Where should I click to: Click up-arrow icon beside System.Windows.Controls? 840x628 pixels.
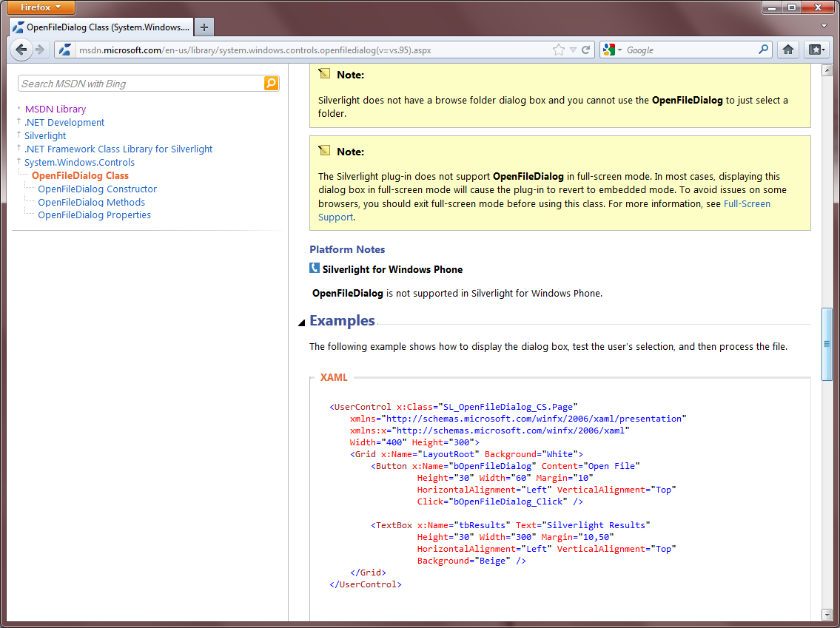(19, 161)
